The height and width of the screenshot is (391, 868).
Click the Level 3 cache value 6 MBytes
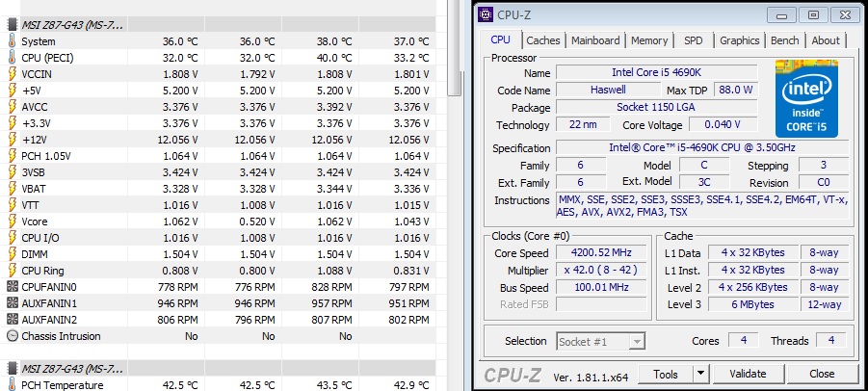[752, 304]
